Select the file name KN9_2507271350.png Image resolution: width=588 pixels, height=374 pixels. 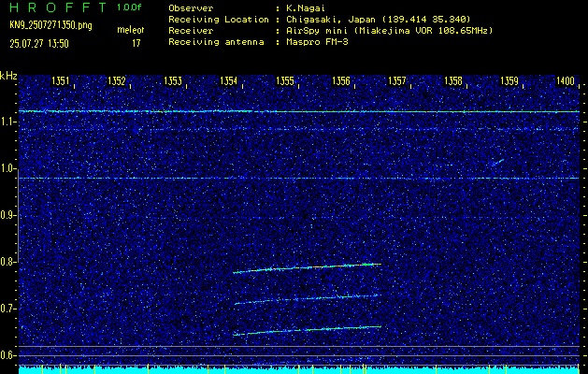(x=50, y=25)
